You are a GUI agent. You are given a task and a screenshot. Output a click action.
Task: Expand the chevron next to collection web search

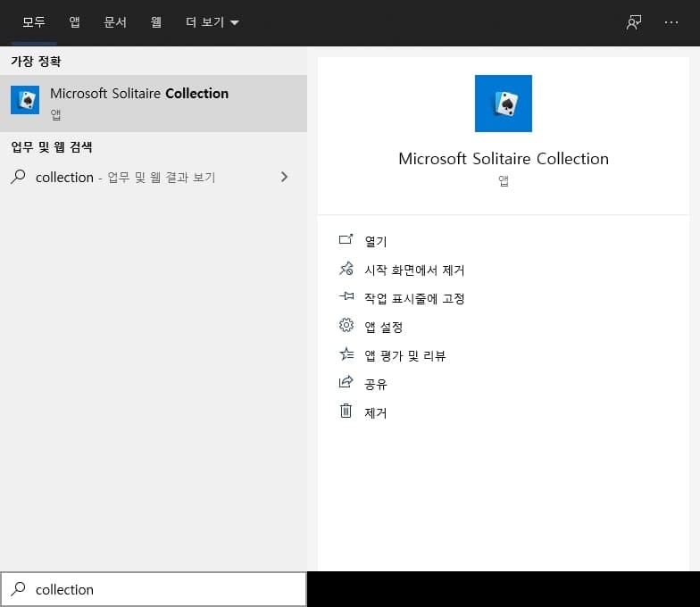pyautogui.click(x=284, y=177)
